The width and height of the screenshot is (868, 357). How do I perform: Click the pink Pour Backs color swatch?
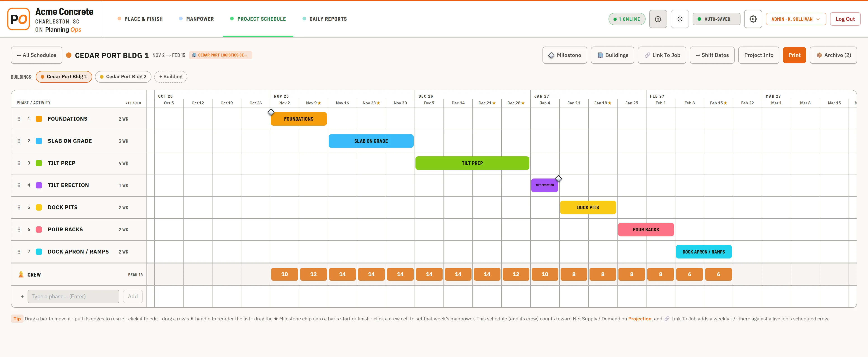[39, 230]
